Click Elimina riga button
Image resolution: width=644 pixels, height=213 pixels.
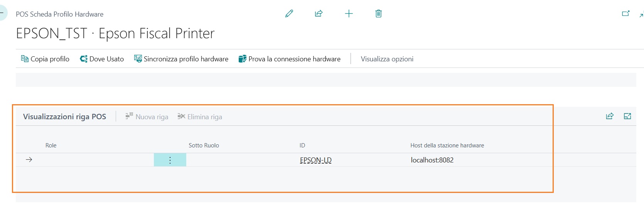click(200, 117)
